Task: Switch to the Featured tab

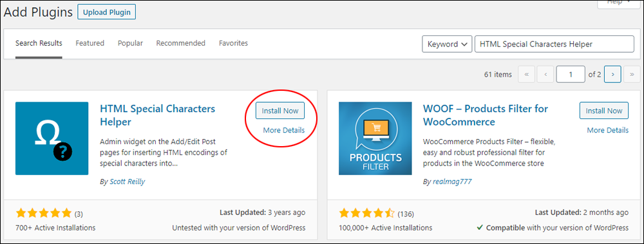Action: coord(90,43)
